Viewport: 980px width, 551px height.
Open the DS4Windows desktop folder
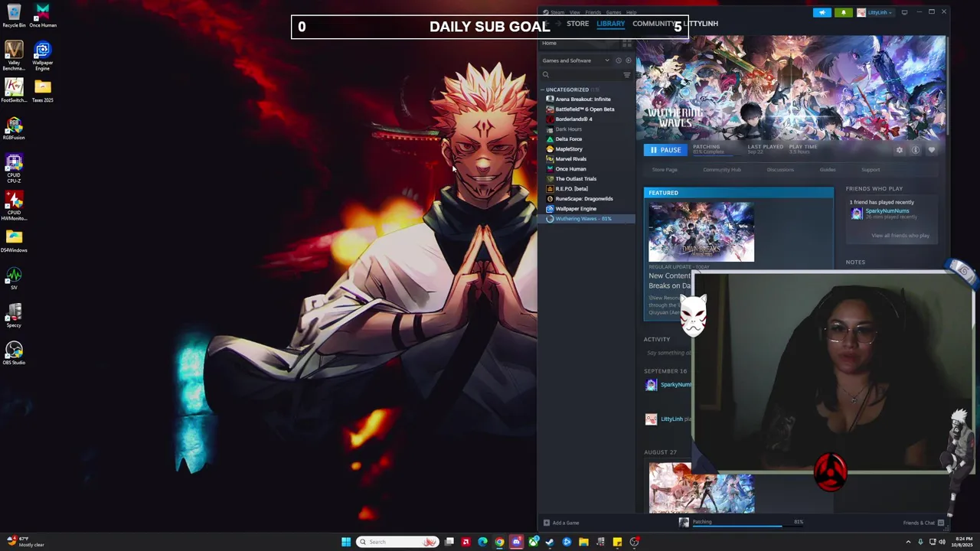point(14,241)
